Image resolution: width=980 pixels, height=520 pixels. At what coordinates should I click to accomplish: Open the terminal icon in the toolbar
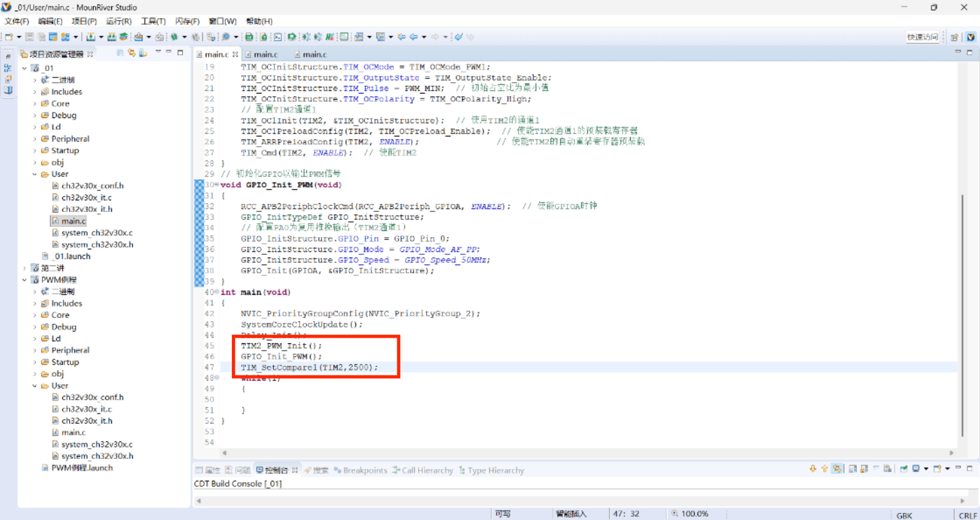pos(277,37)
